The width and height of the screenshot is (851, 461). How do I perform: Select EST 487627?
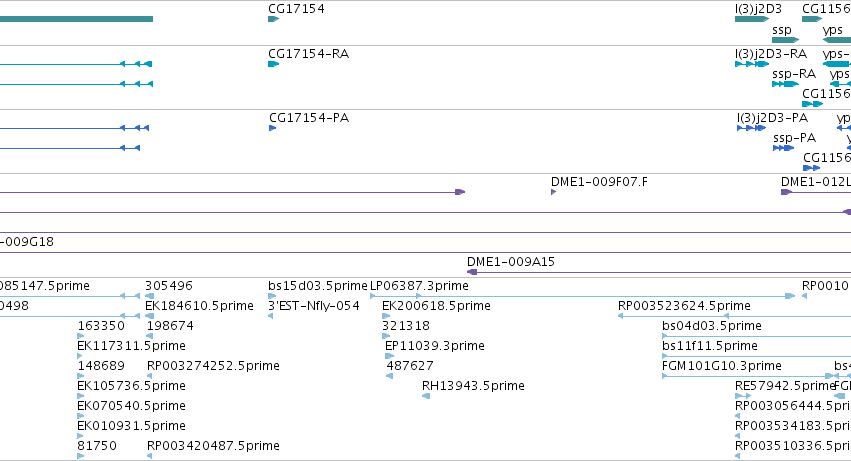tap(410, 366)
